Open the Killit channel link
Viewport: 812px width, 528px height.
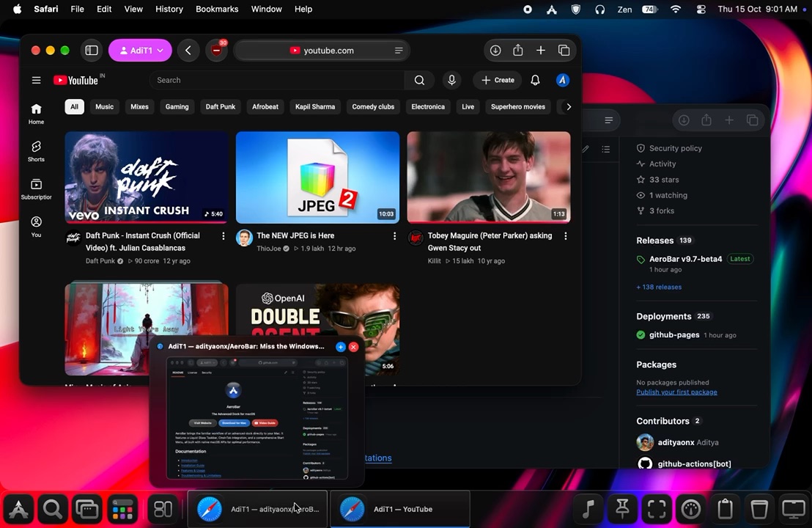(434, 260)
